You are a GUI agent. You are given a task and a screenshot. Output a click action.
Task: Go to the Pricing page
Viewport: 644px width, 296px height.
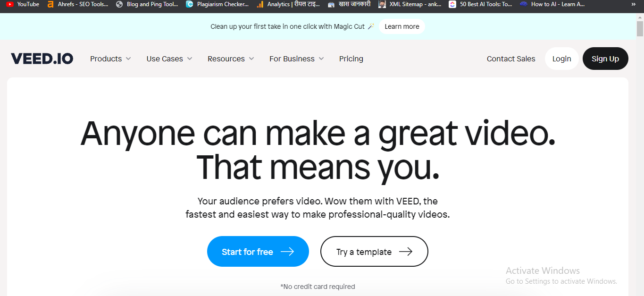(x=351, y=59)
